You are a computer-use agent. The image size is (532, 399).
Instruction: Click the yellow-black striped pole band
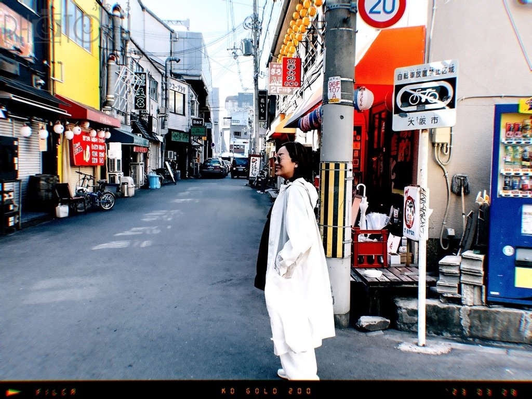[x=335, y=209]
